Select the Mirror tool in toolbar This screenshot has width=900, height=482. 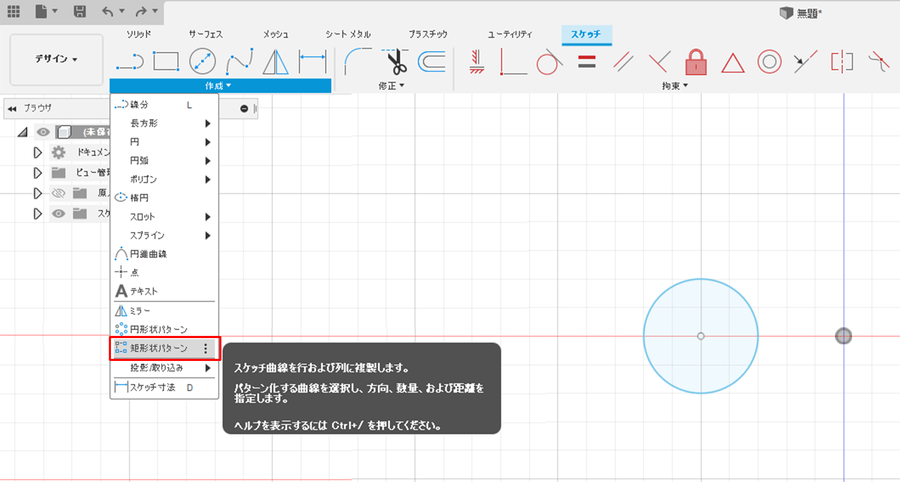[276, 61]
